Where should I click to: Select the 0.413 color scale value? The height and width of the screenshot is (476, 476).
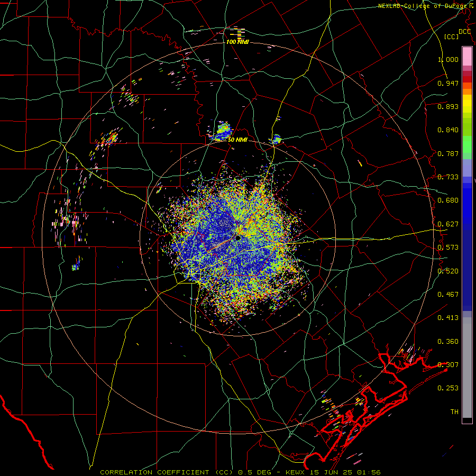tap(448, 318)
